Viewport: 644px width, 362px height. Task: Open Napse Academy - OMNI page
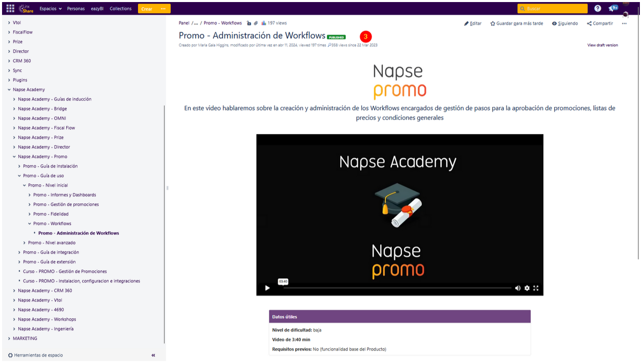pyautogui.click(x=42, y=118)
